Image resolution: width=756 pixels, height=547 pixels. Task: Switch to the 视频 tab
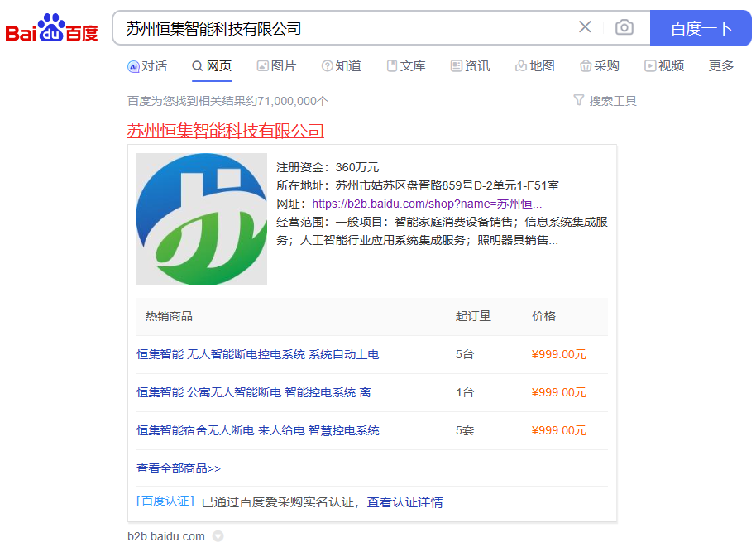(x=663, y=66)
